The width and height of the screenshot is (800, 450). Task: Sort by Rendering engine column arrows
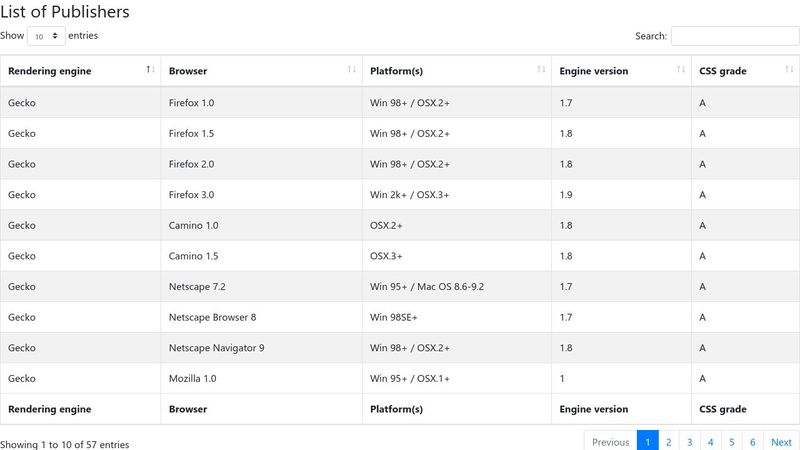pyautogui.click(x=150, y=69)
